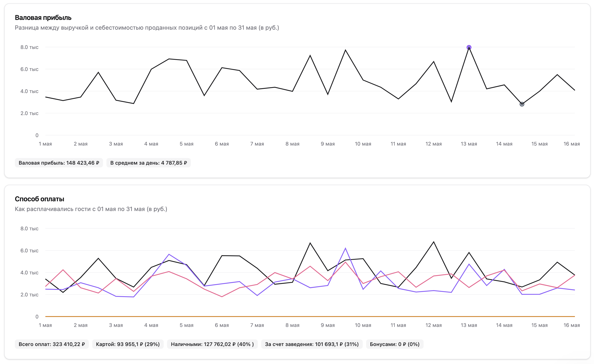Select the Бонусами payment legend badge

click(x=395, y=344)
